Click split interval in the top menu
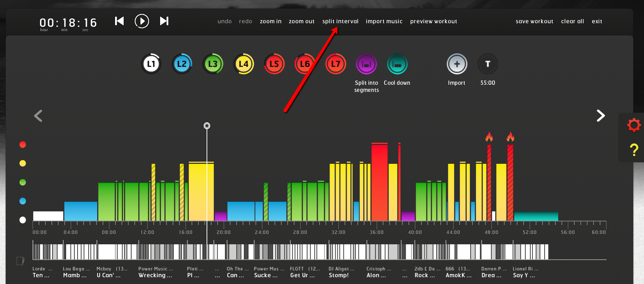The width and height of the screenshot is (644, 284). coord(340,21)
